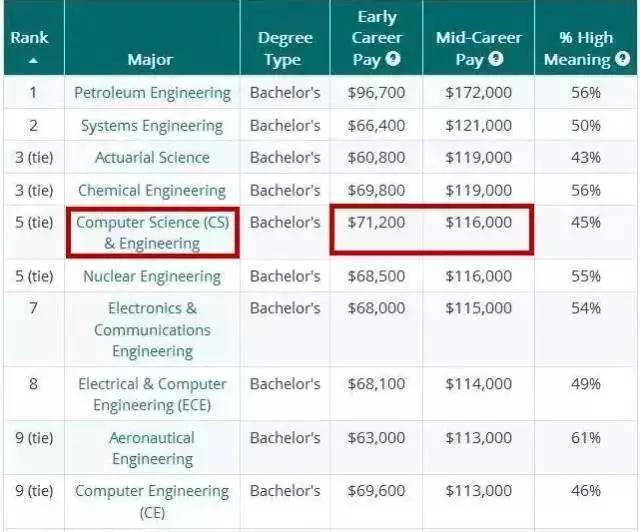Click the % High Meaning help icon
Image resolution: width=640 pixels, height=532 pixels.
click(621, 60)
